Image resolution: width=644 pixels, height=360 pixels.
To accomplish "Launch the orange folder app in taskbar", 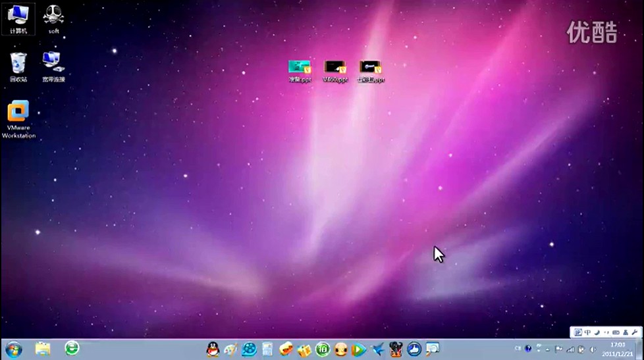I will pyautogui.click(x=285, y=349).
